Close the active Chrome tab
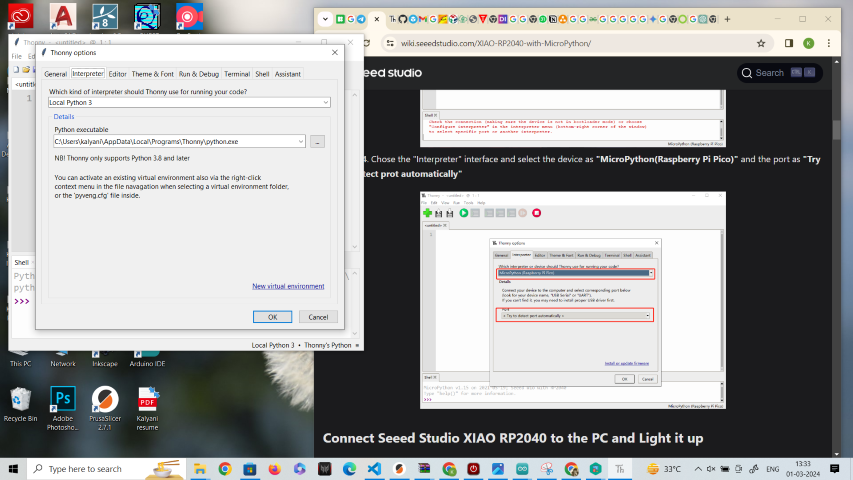The width and height of the screenshot is (853, 480). (376, 19)
